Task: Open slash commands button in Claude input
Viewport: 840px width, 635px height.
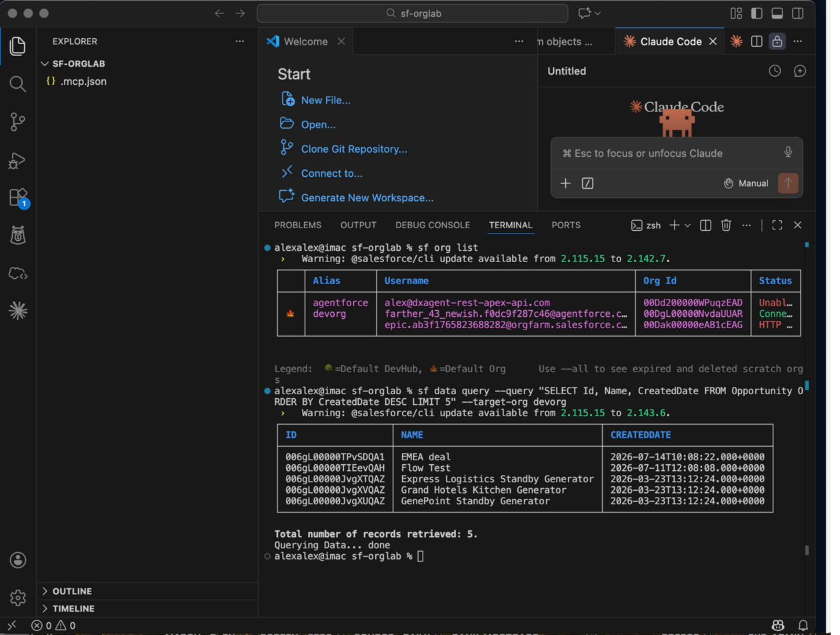Action: point(587,183)
